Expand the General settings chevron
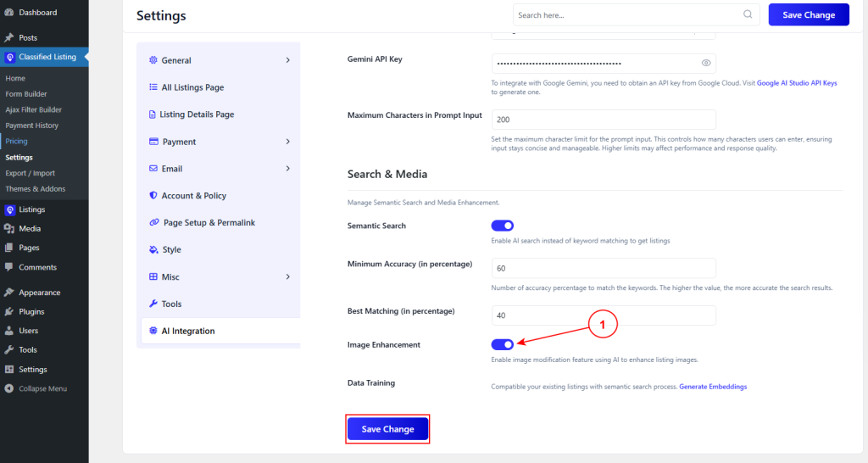Viewport: 868px width, 463px height. coord(288,60)
